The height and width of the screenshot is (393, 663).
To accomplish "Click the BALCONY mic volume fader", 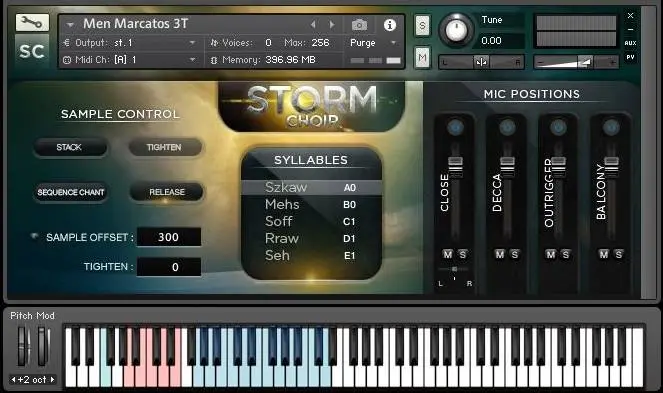I will tap(611, 167).
